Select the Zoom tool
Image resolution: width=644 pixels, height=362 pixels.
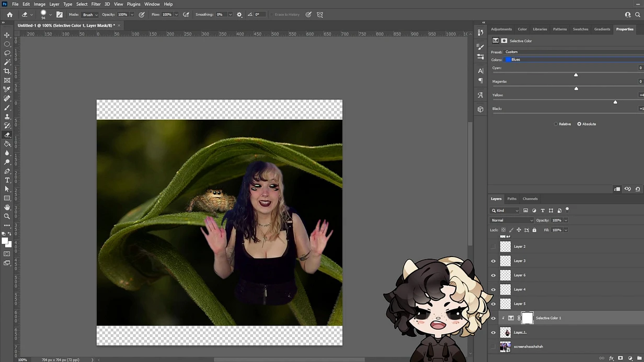pyautogui.click(x=7, y=216)
